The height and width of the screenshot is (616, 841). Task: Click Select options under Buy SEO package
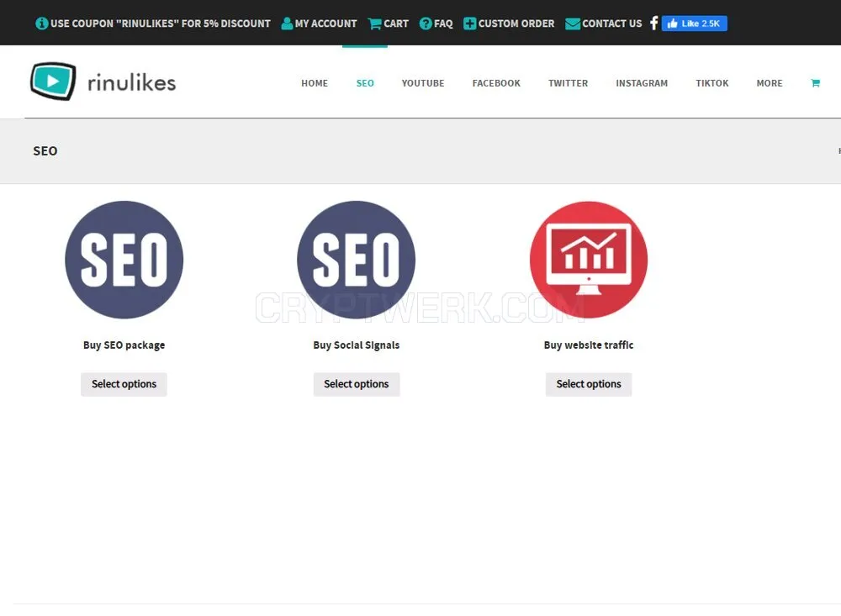click(124, 384)
